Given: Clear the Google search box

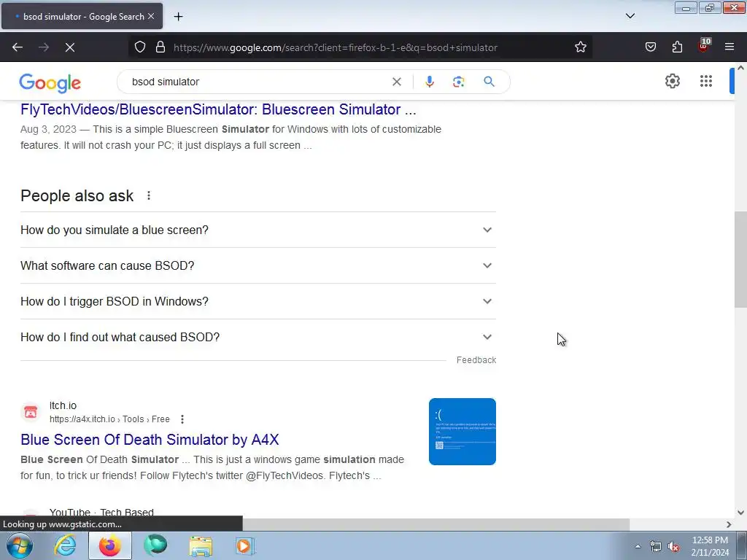Looking at the screenshot, I should (396, 82).
